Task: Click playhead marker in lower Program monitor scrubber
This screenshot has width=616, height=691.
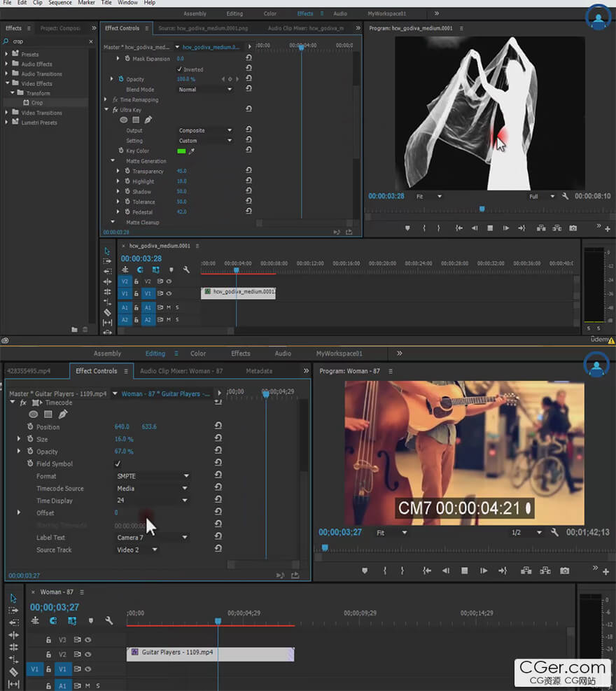Action: [x=325, y=547]
